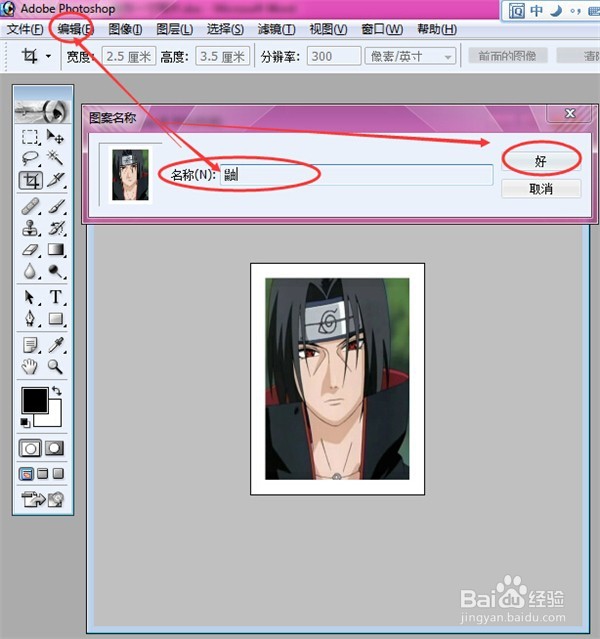Select the Crop tool in toolbox

31,180
